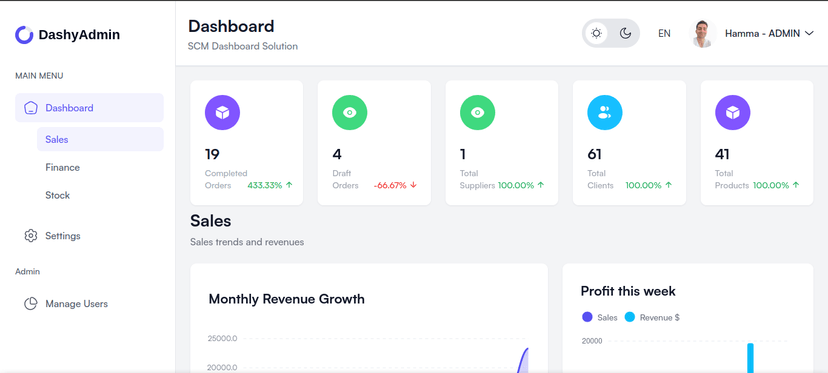Click the Revenue $ legend color dot
Image resolution: width=828 pixels, height=373 pixels.
click(629, 318)
